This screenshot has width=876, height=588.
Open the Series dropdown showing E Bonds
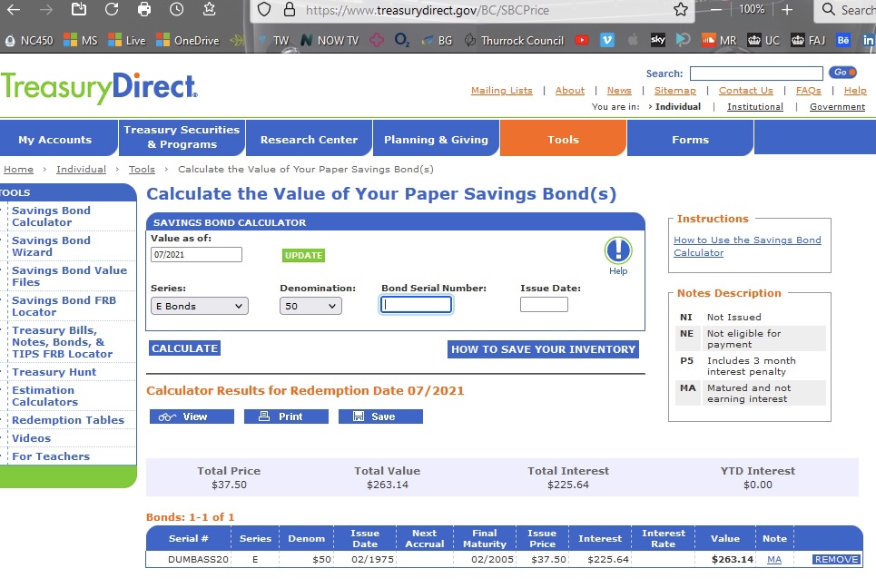200,306
